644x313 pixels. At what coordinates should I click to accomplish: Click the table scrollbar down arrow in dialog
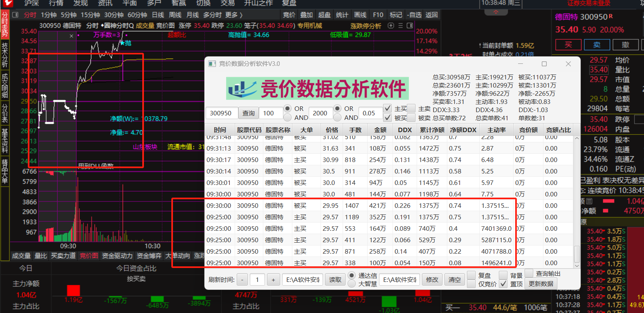click(577, 266)
